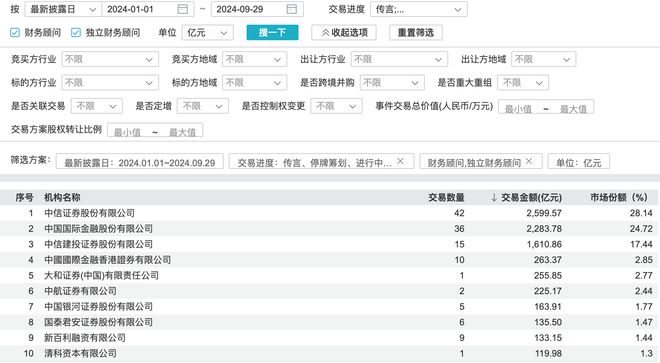Viewport: 660px width, 363px height.
Task: Collapse options with 收起选项 button
Action: pyautogui.click(x=344, y=32)
